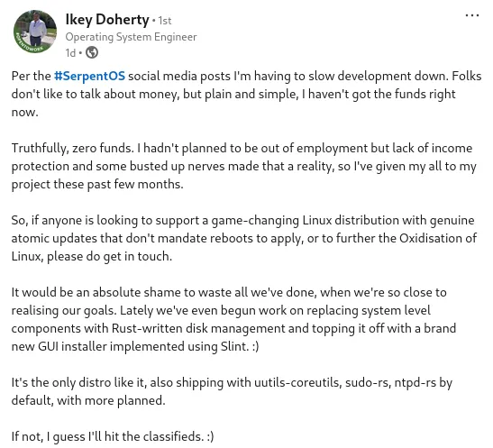This screenshot has width=493, height=448.
Task: Click the 1d post timestamp
Action: 70,53
